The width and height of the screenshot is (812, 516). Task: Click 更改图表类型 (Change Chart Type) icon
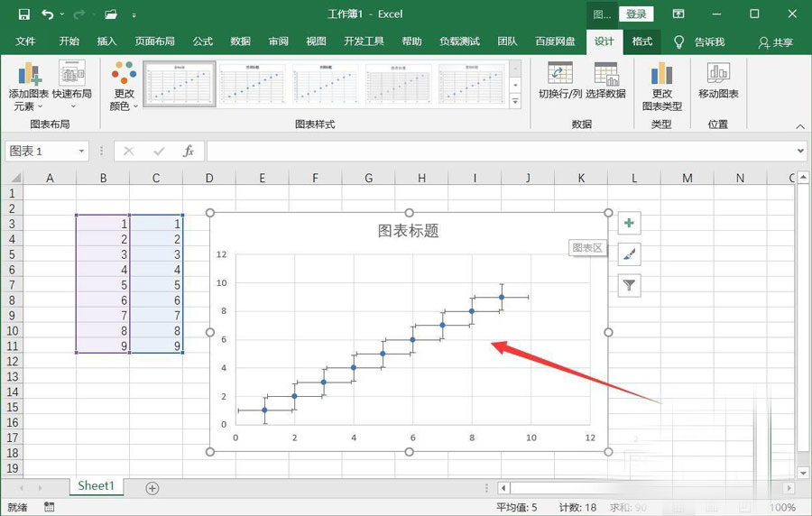click(661, 74)
